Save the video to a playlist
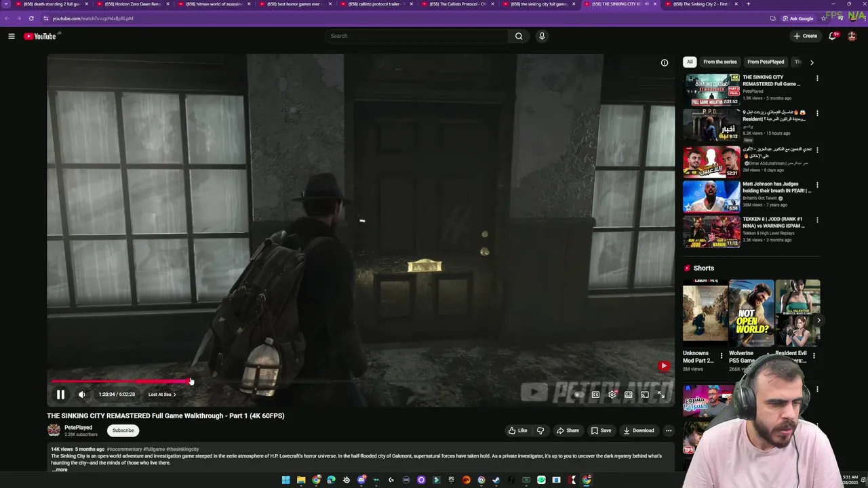The image size is (868, 488). coord(601,430)
